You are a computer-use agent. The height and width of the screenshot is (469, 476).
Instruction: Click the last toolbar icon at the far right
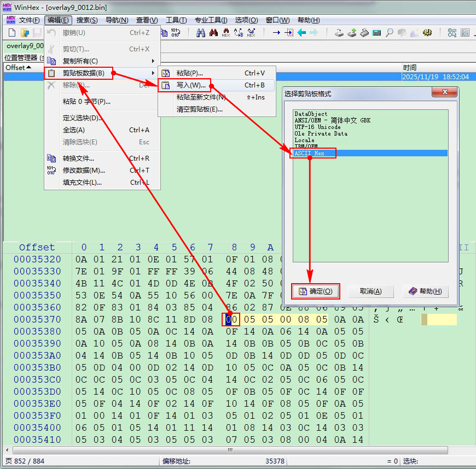(465, 32)
